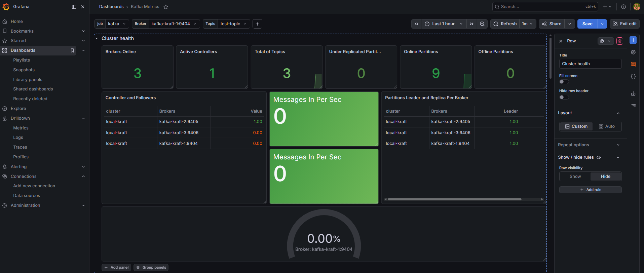
Task: Click the Group panels button
Action: click(x=151, y=268)
